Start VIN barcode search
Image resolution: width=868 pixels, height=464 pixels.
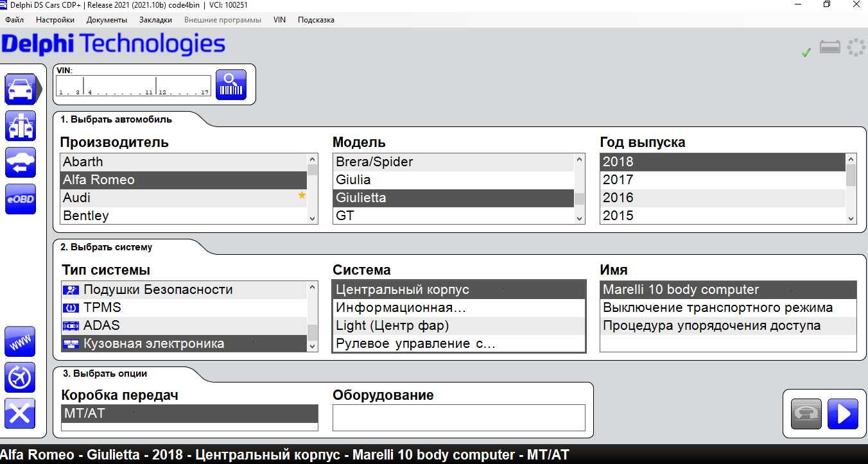click(x=231, y=85)
